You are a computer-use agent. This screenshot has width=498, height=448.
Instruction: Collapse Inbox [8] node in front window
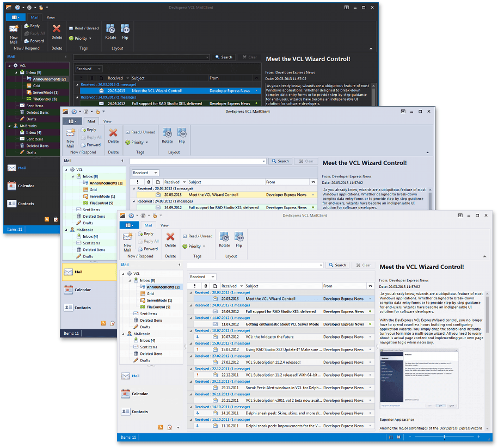[x=130, y=280]
